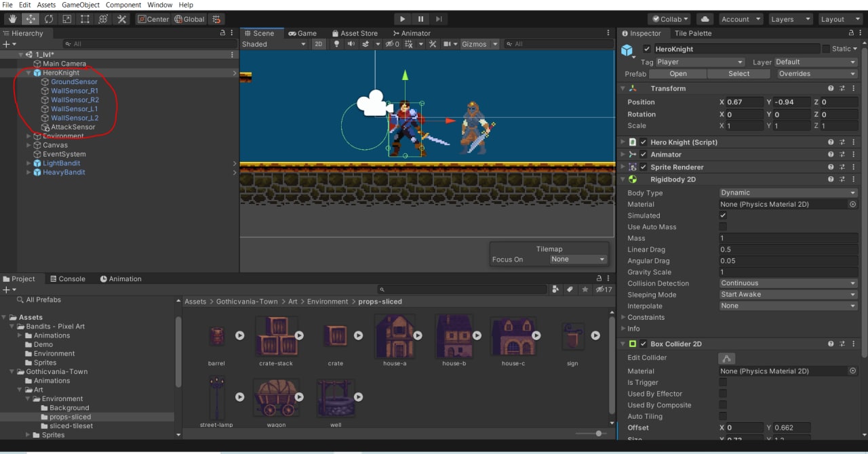Toggle 2D mode in Scene view
The width and height of the screenshot is (868, 454).
point(319,44)
